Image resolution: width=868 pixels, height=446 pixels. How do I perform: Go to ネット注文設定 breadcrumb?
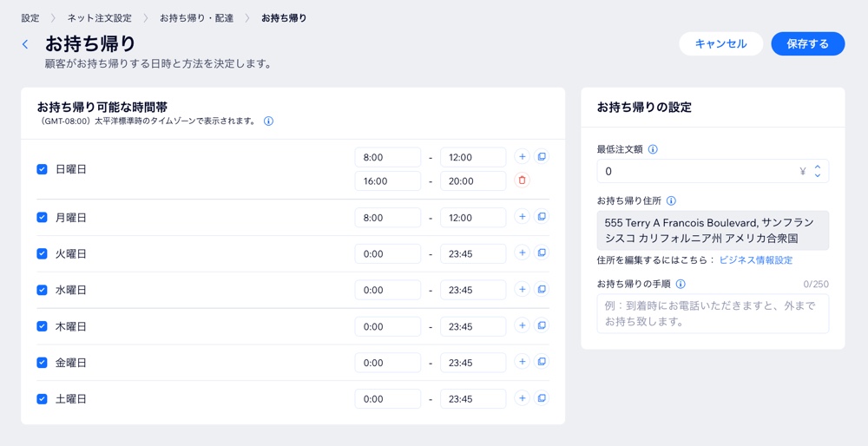[x=99, y=18]
